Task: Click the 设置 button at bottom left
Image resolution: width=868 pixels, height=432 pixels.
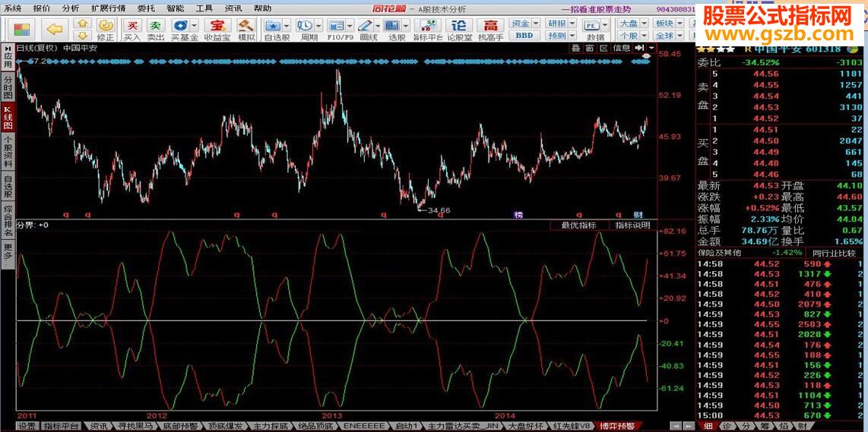Action: (x=27, y=427)
